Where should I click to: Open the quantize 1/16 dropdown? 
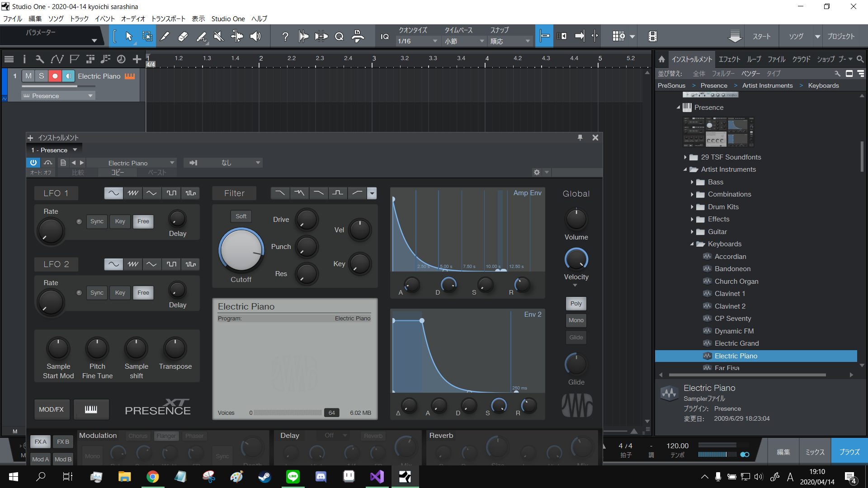coord(418,41)
